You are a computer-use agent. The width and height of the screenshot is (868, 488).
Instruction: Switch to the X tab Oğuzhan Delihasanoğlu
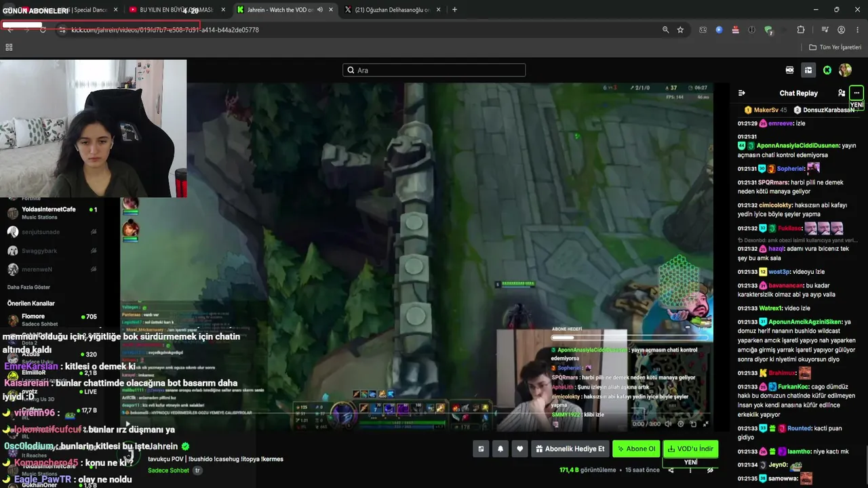point(393,9)
